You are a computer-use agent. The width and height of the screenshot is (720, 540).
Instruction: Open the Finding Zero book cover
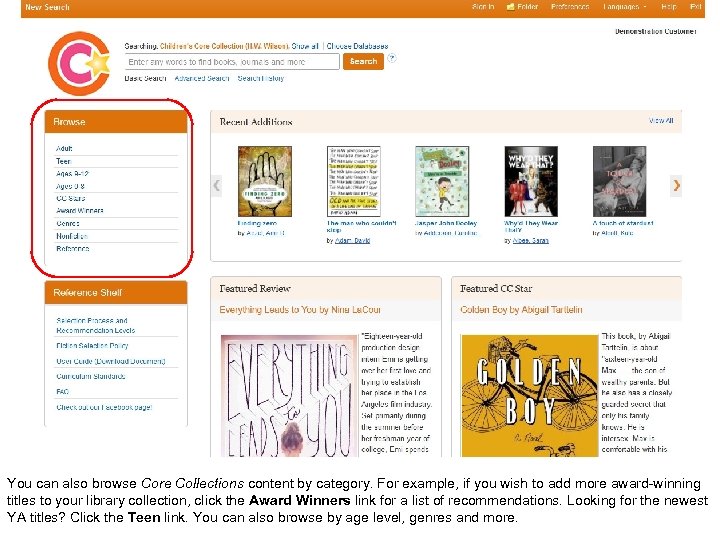point(265,181)
